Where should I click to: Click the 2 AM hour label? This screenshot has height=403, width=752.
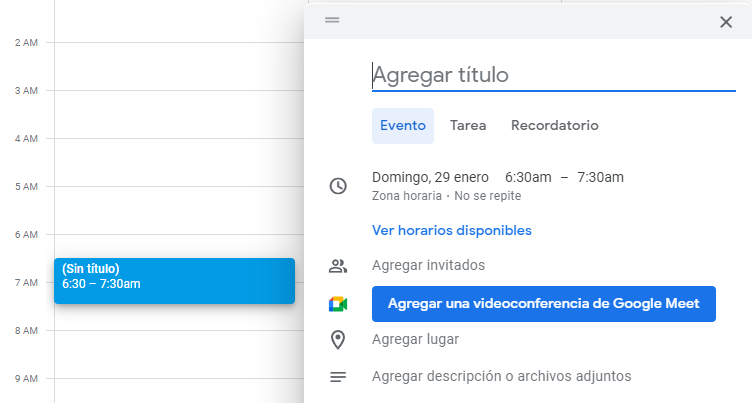tap(26, 43)
